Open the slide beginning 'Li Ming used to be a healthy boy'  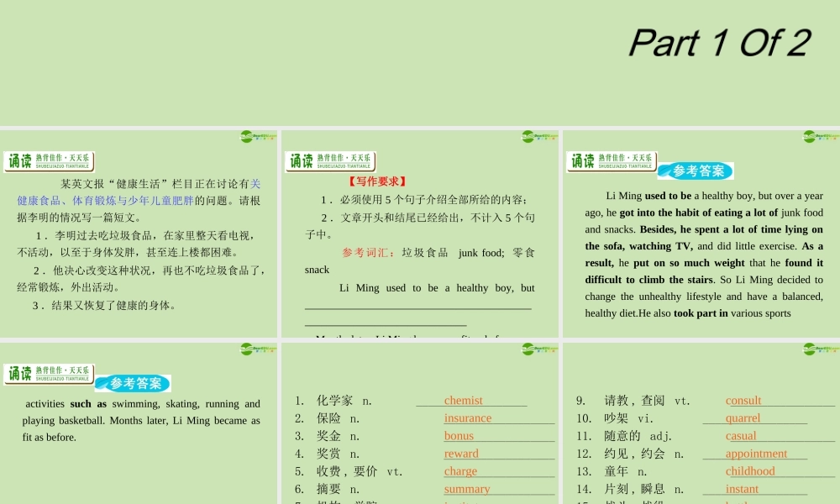point(701,234)
